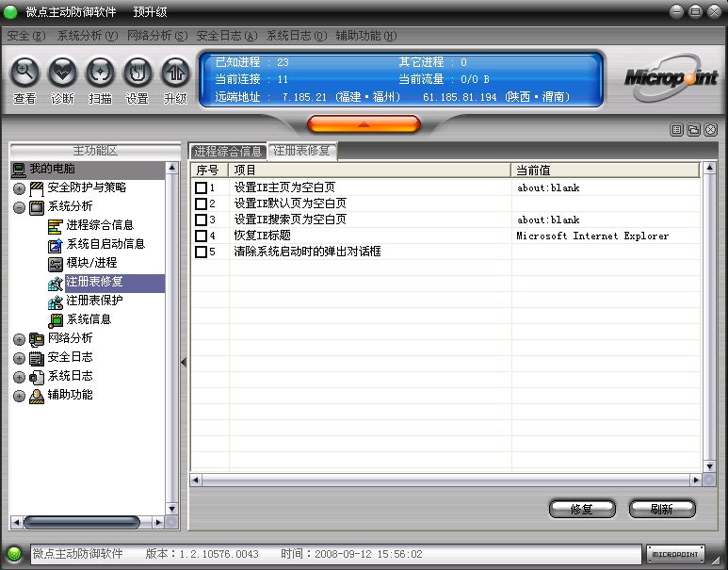Check item 1 设置IE主页为空白页

click(x=201, y=188)
